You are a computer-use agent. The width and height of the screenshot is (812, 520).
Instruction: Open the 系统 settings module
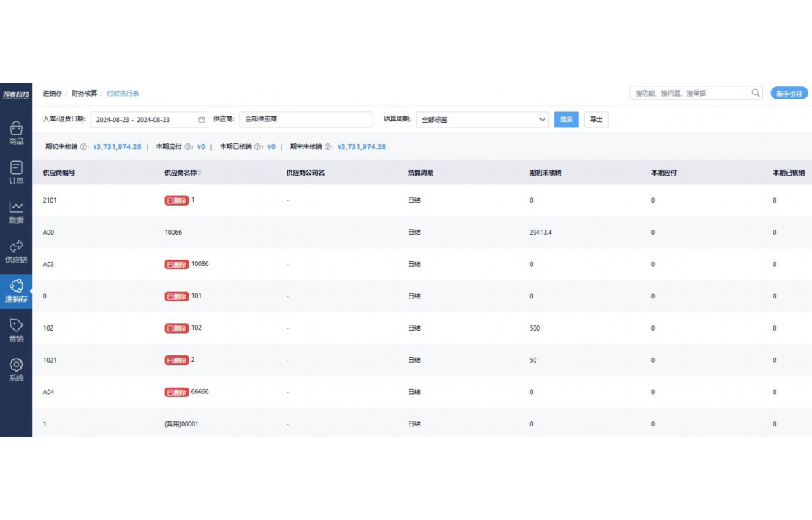(16, 369)
